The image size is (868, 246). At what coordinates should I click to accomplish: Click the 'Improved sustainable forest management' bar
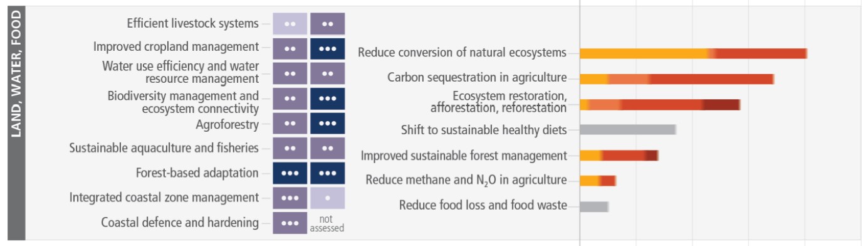pos(619,156)
